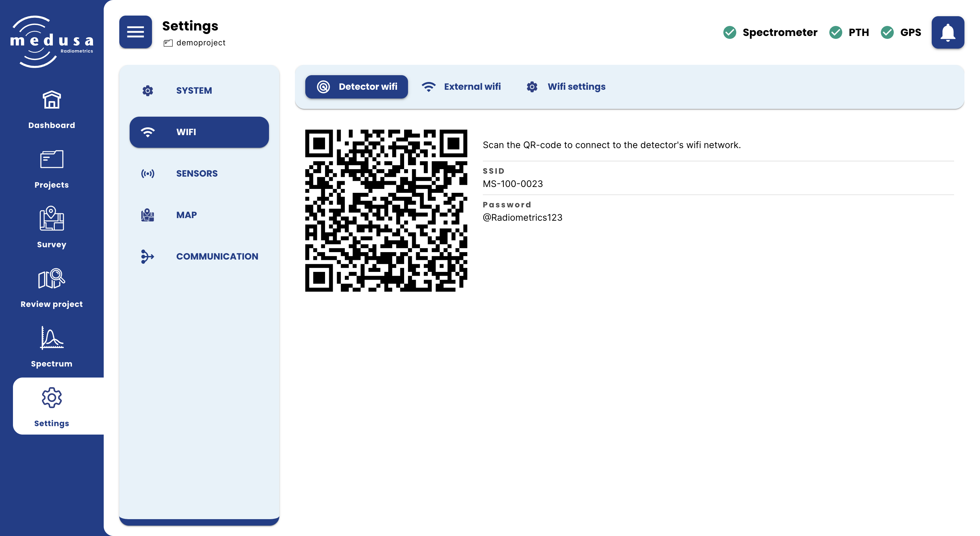This screenshot has height=536, width=980.
Task: Select WIFI in the settings menu
Action: (199, 132)
